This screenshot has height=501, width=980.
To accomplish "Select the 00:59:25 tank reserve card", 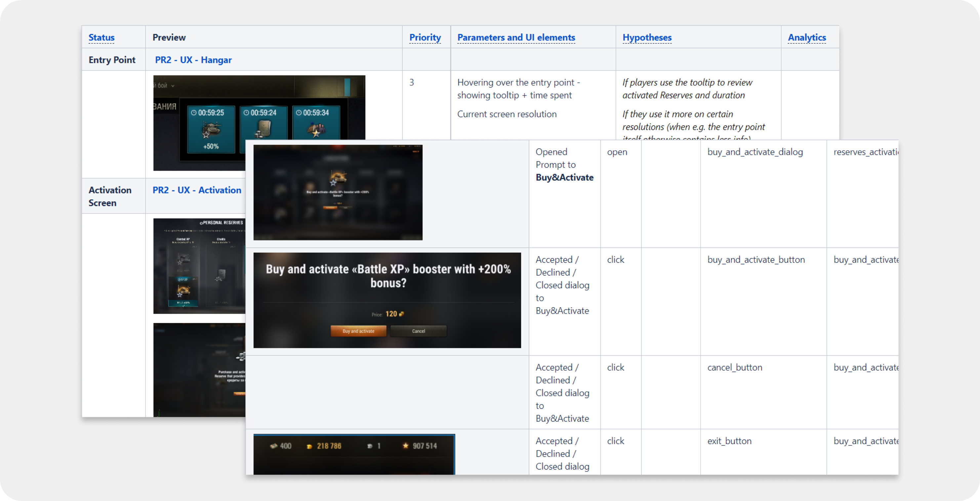I will [211, 129].
